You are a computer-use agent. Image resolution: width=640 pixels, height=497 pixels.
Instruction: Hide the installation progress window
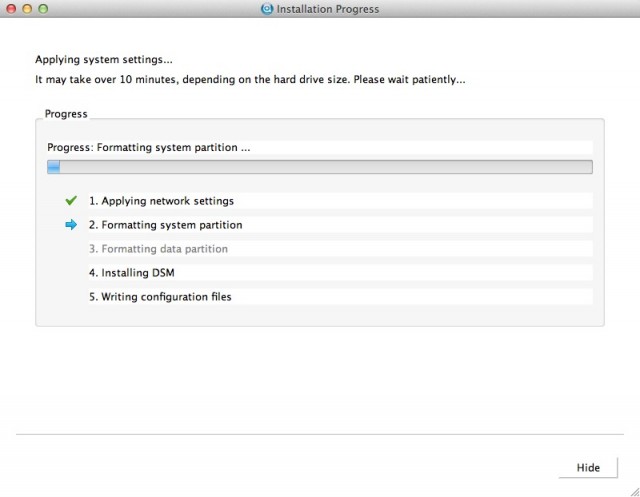(x=588, y=468)
